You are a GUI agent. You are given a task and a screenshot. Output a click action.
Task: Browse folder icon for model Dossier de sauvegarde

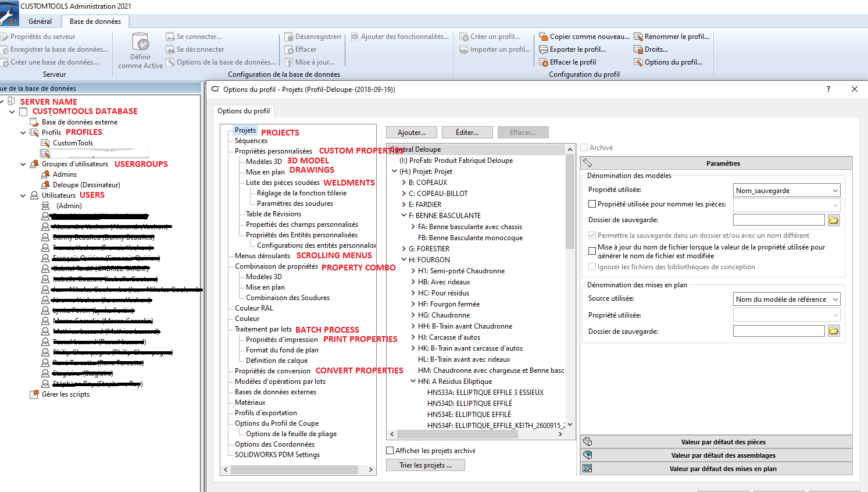pyautogui.click(x=834, y=220)
